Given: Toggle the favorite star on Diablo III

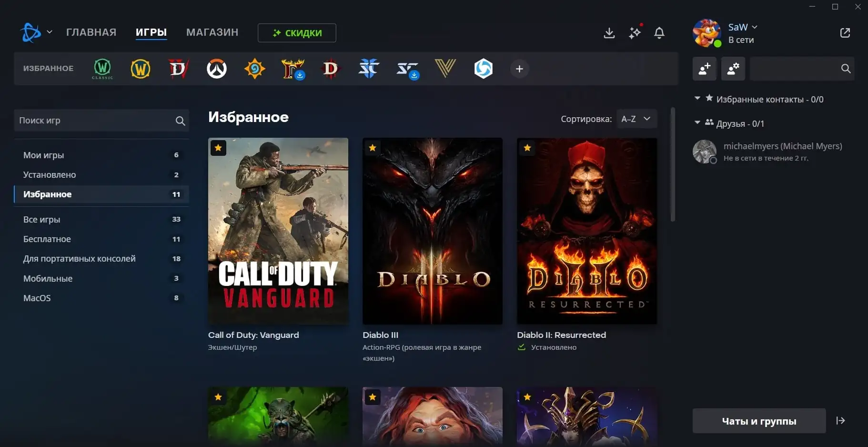Looking at the screenshot, I should point(373,148).
